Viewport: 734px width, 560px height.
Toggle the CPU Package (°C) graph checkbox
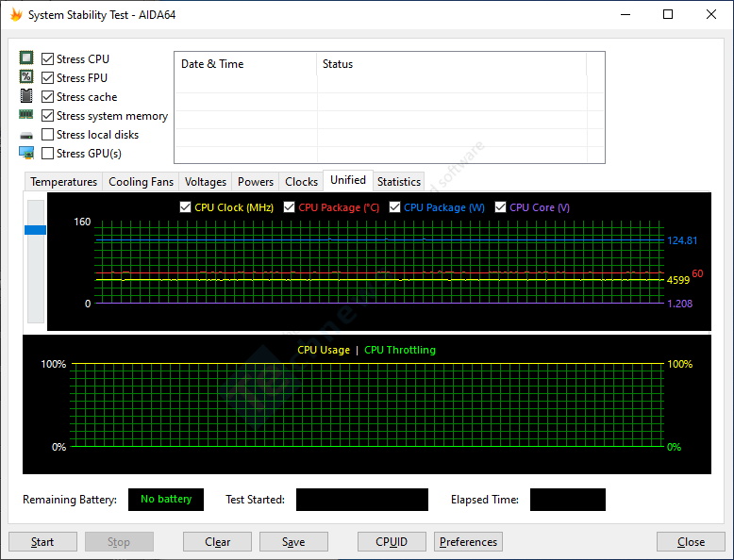tap(290, 206)
